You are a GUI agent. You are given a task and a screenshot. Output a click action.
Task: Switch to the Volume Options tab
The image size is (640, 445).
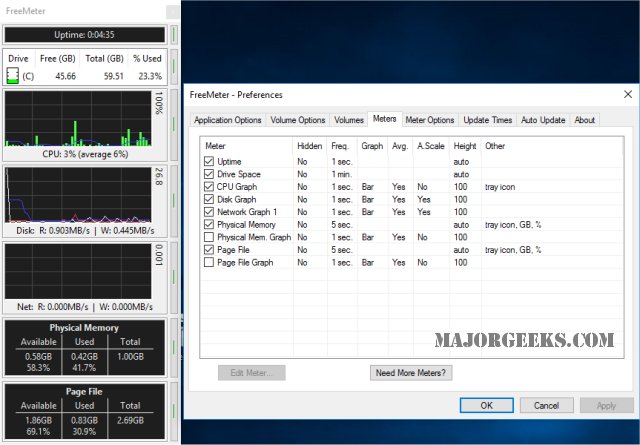click(298, 120)
